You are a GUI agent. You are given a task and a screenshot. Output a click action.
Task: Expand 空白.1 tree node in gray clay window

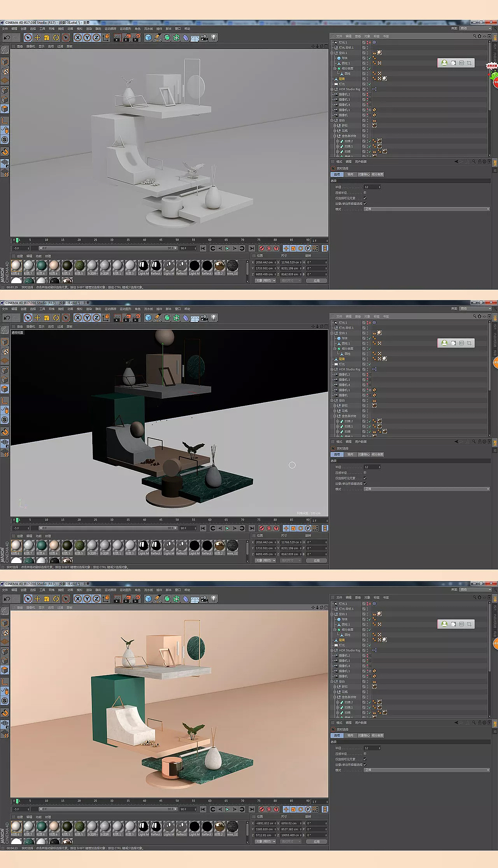(x=332, y=53)
